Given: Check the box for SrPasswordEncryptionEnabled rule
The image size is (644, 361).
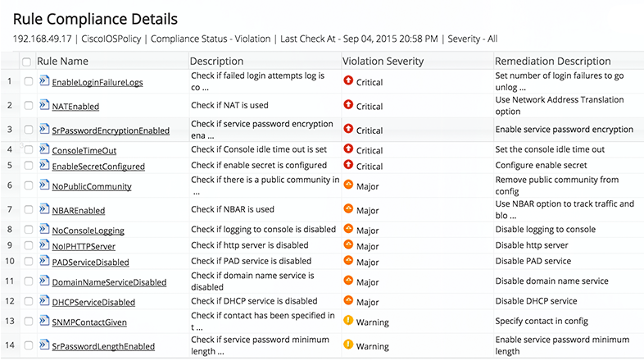Looking at the screenshot, I should [29, 130].
